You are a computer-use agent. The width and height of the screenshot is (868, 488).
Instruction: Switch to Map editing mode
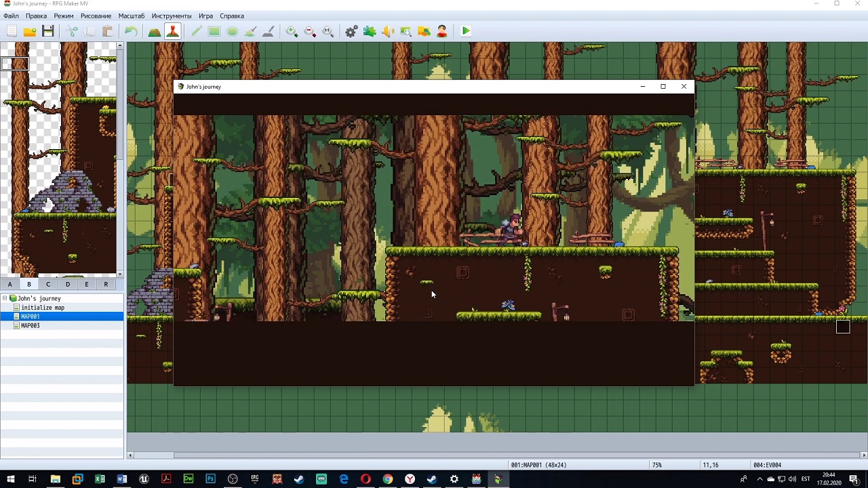point(155,31)
